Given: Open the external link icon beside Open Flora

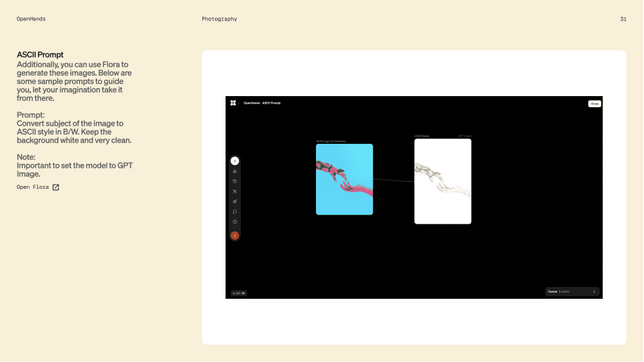Looking at the screenshot, I should click(x=56, y=187).
